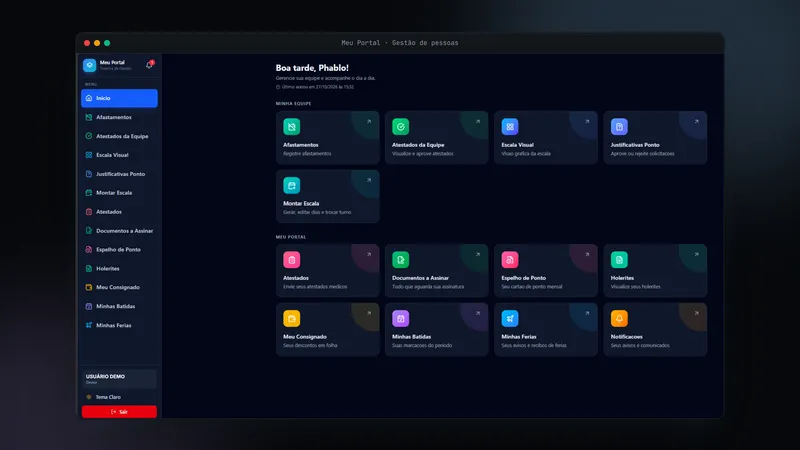Screen dimensions: 800x450
Task: Open arrow on the Afastamentos card
Action: [369, 121]
